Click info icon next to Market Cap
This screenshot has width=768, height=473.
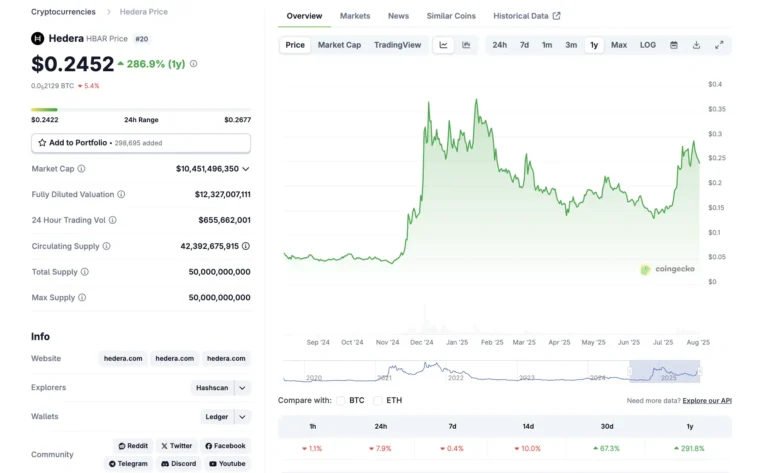tap(82, 169)
